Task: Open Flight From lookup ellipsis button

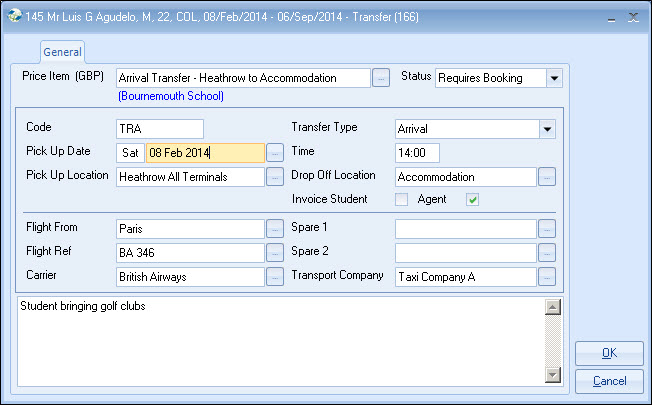Action: pos(275,229)
